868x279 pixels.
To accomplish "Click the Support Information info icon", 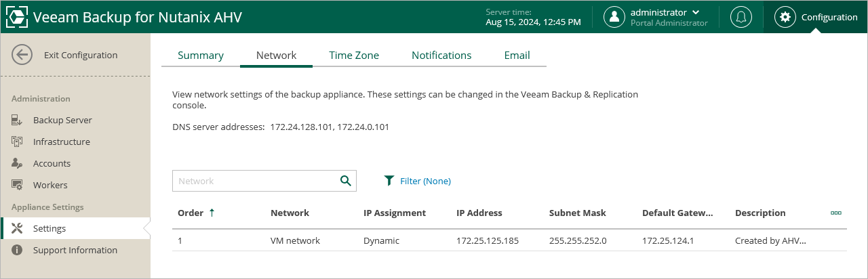I will 18,251.
